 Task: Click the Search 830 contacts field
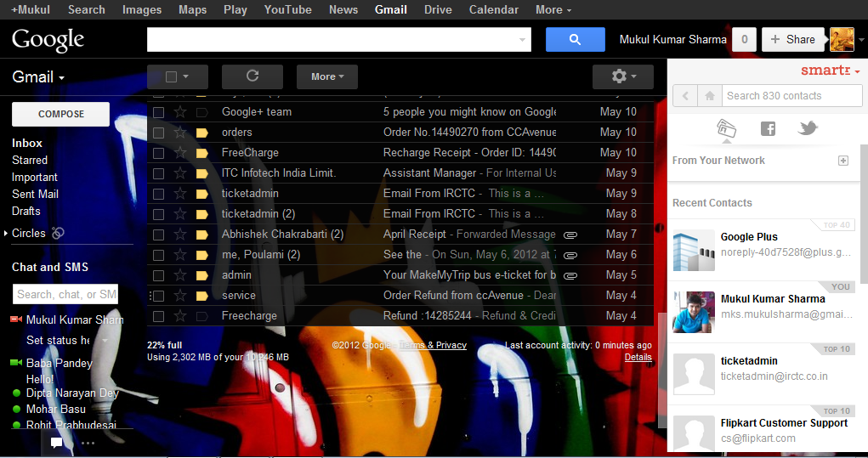pyautogui.click(x=792, y=96)
